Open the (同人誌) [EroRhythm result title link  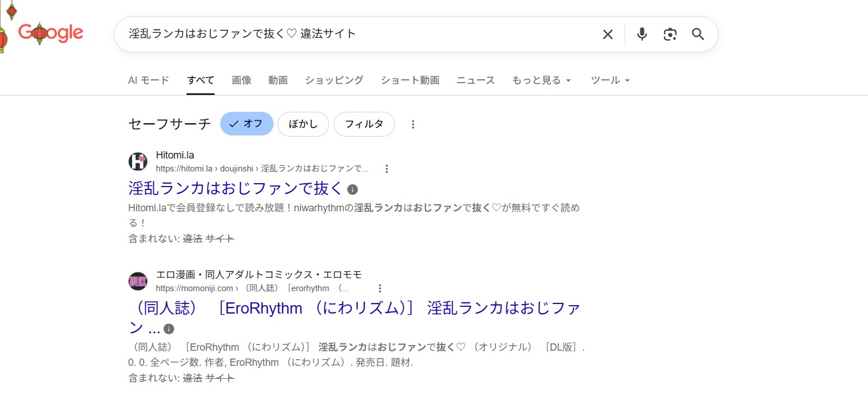tap(355, 318)
